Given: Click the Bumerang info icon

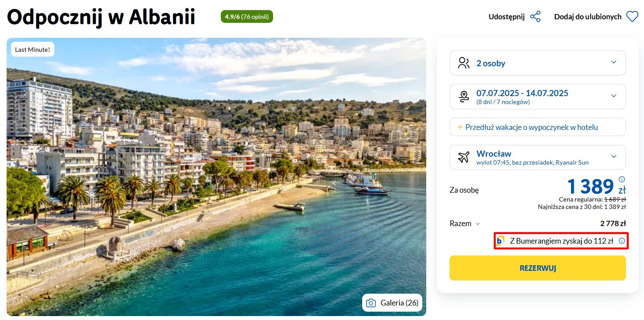Looking at the screenshot, I should click(x=622, y=241).
